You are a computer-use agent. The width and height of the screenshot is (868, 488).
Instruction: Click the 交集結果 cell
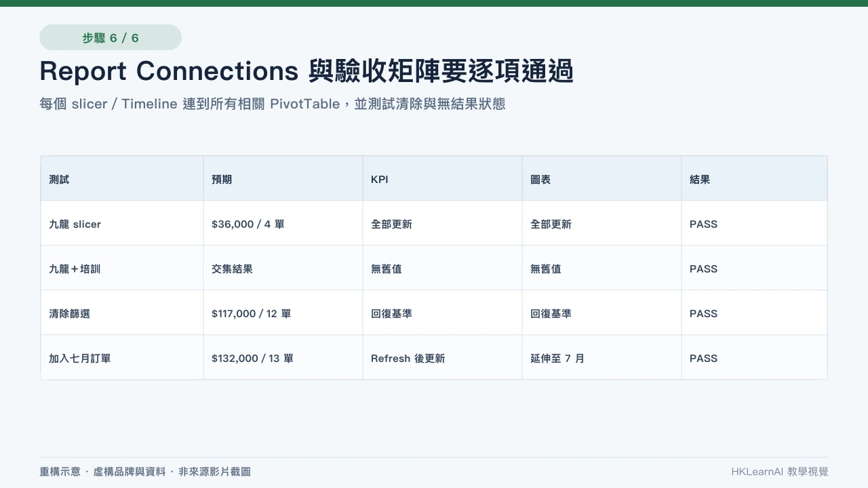(283, 268)
